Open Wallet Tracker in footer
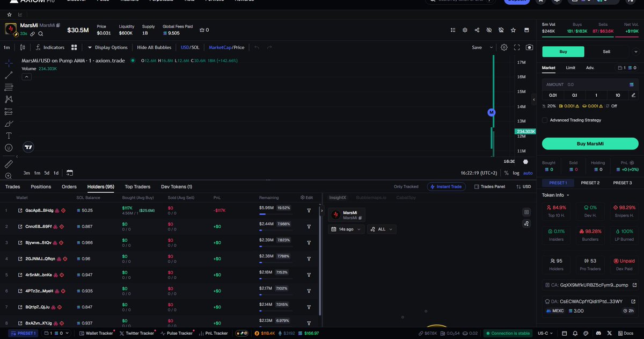This screenshot has width=644, height=339. pyautogui.click(x=96, y=333)
